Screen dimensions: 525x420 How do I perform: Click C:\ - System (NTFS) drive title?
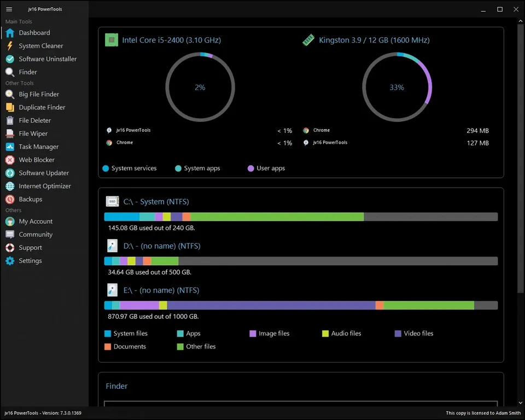click(156, 202)
